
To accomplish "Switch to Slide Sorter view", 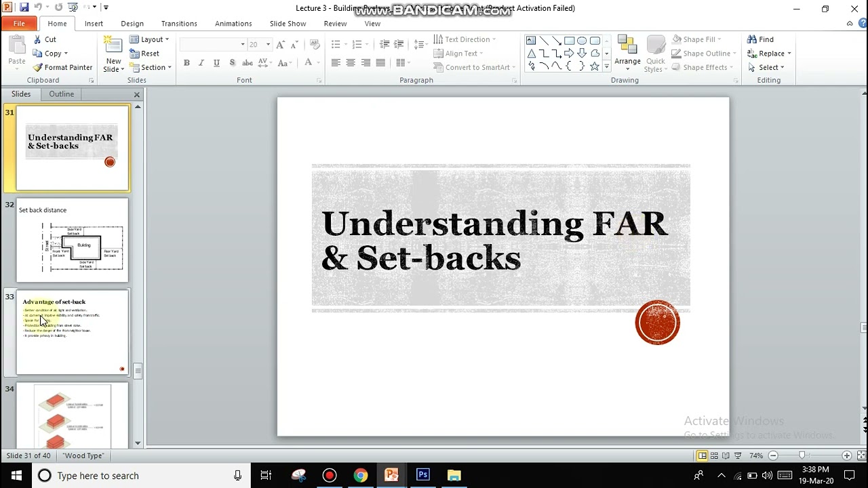I will click(715, 455).
